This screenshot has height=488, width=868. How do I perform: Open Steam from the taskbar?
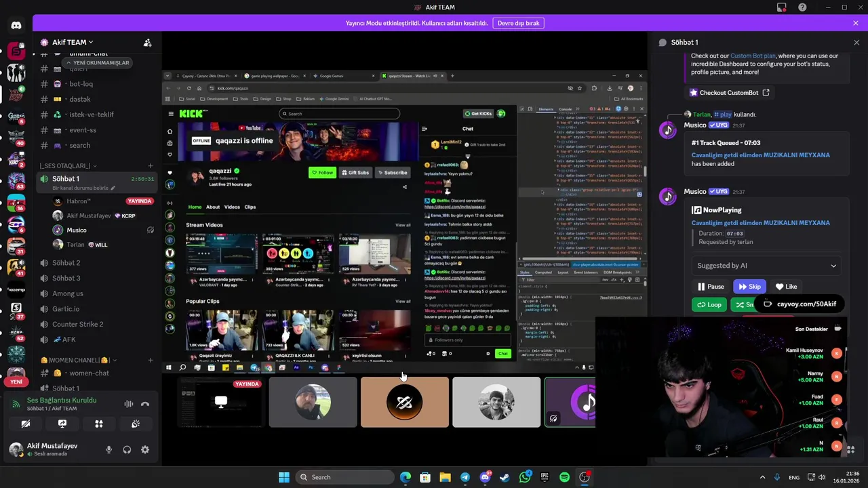click(x=505, y=477)
